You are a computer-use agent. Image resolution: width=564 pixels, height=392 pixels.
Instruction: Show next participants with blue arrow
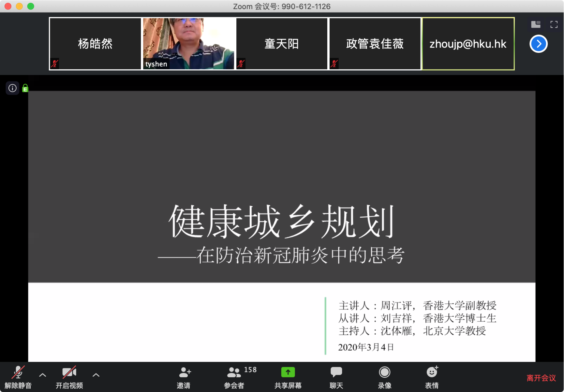click(x=538, y=44)
